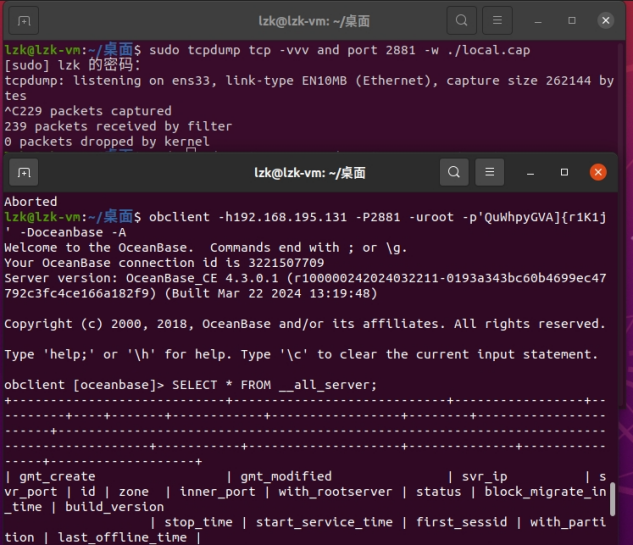Click 'SELECT * FROM __all_server;' query

click(275, 385)
